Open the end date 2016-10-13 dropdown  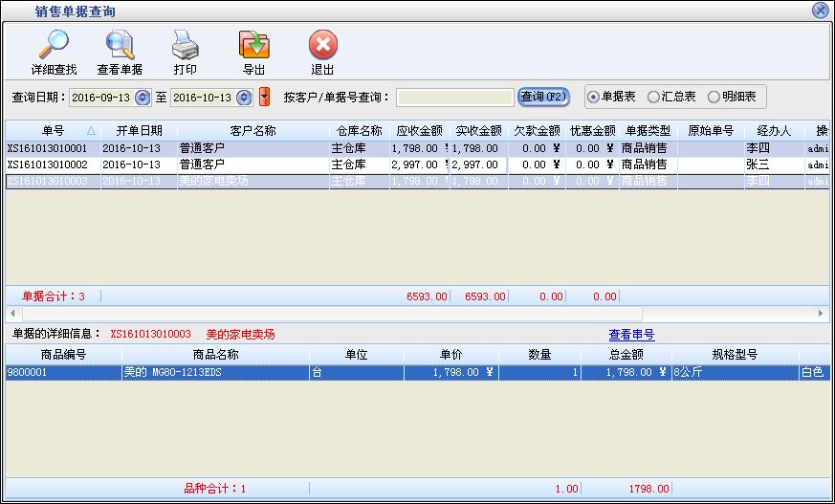point(244,97)
